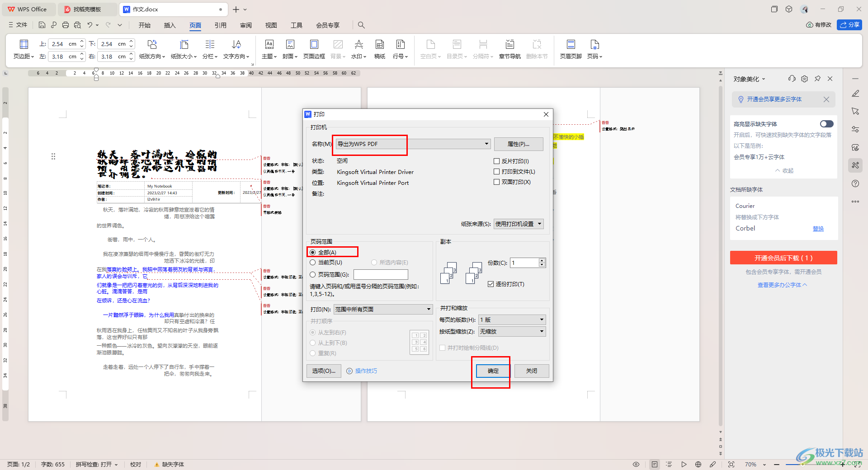This screenshot has width=868, height=470.
Task: Check the 打印到文件 checkbox
Action: [x=496, y=171]
